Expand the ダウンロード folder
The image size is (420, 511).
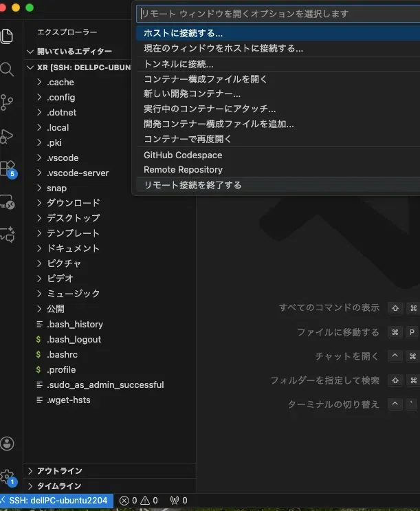point(39,203)
